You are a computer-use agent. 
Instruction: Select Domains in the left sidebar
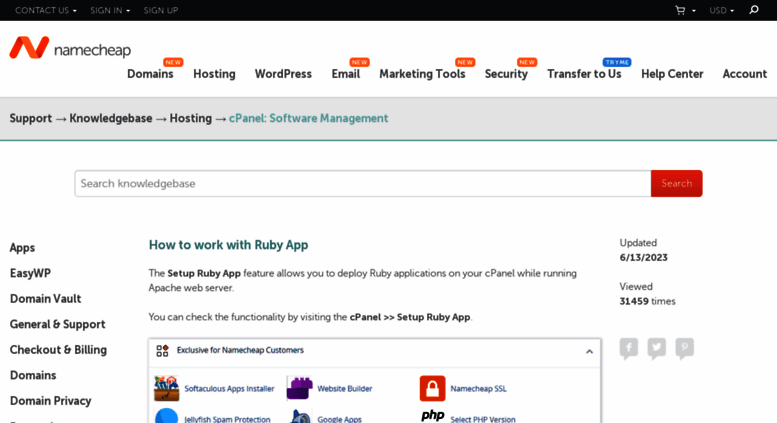[x=33, y=375]
